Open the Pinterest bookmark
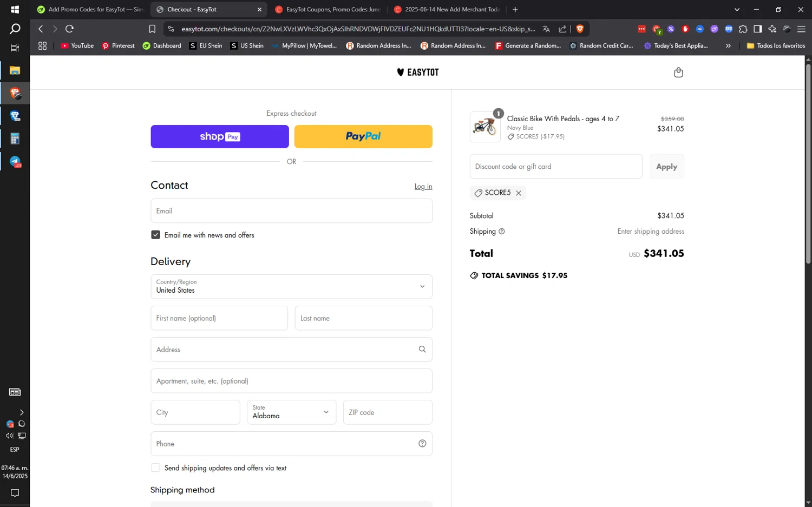This screenshot has height=507, width=812. tap(118, 46)
